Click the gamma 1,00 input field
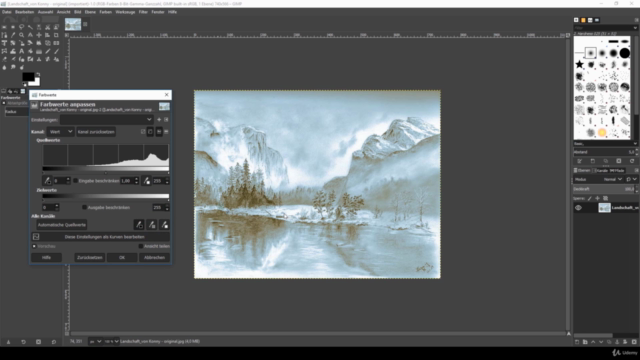Image resolution: width=640 pixels, height=360 pixels. coord(127,180)
